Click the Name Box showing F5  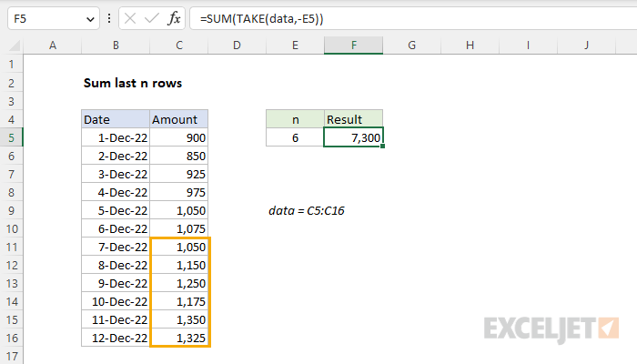tap(47, 19)
